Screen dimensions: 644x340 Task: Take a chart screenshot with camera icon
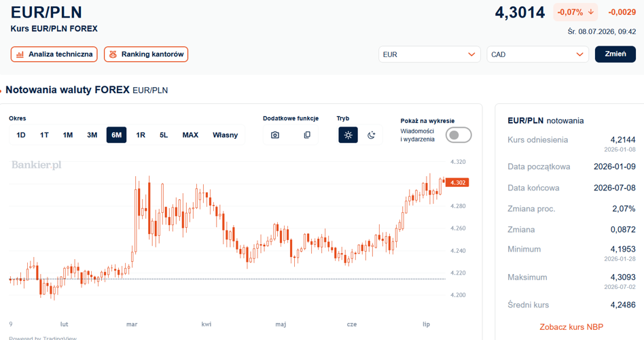coord(275,135)
